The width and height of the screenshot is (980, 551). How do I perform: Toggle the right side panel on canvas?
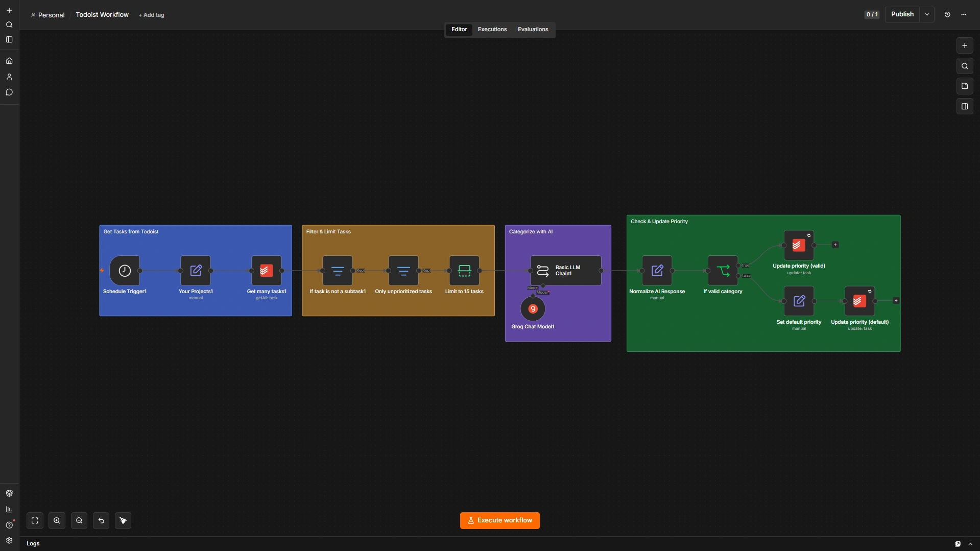tap(965, 106)
